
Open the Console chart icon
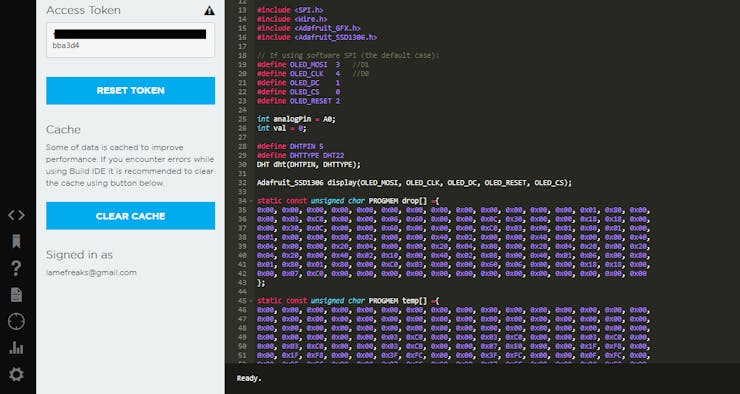click(x=16, y=348)
